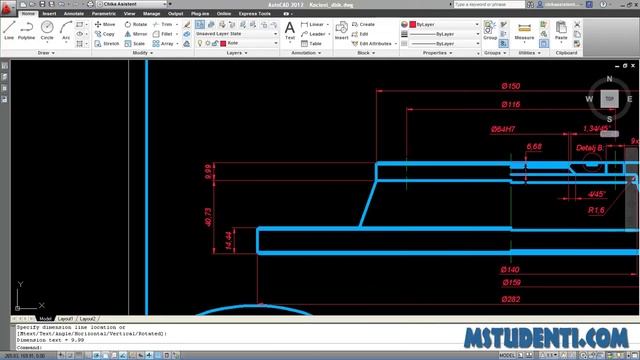Click the Cut icon in Clipboard panel
This screenshot has height=360, width=640.
pos(577,24)
